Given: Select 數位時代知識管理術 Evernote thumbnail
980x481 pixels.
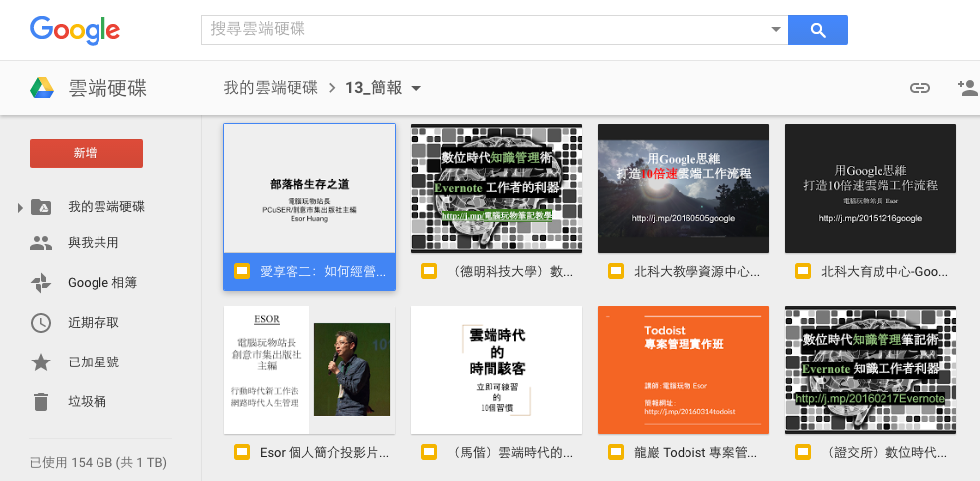Looking at the screenshot, I should 496,188.
